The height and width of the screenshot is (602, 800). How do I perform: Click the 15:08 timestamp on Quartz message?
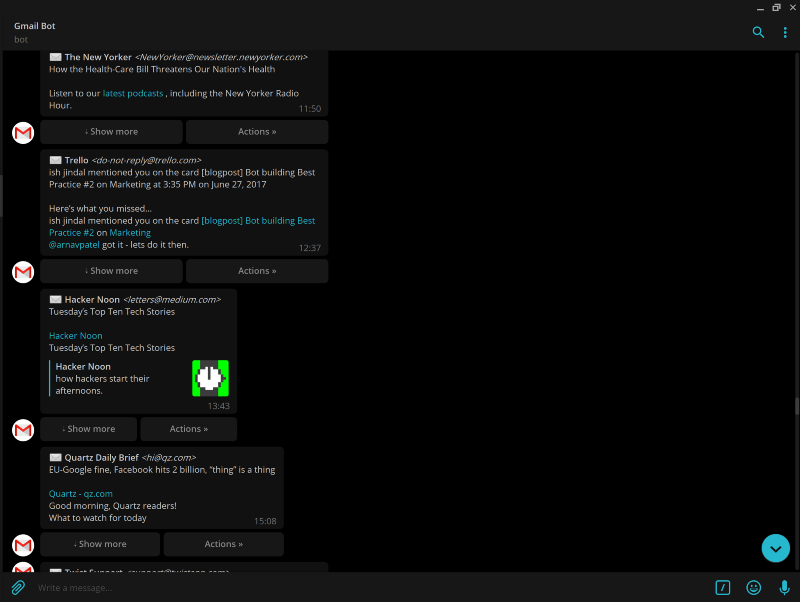(265, 521)
